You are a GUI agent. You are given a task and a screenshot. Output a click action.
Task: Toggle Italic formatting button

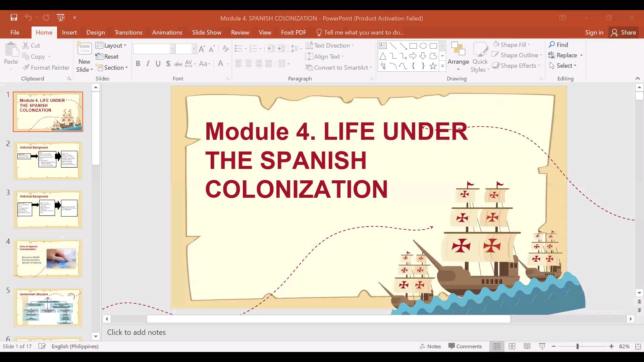(x=148, y=64)
